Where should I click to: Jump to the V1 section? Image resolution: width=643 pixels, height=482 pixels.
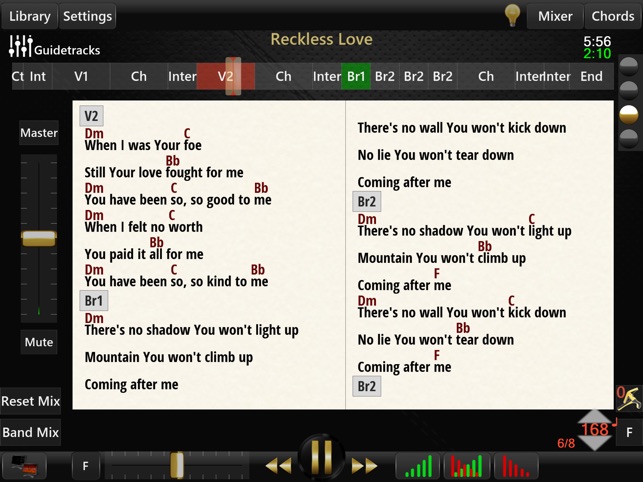click(x=81, y=76)
